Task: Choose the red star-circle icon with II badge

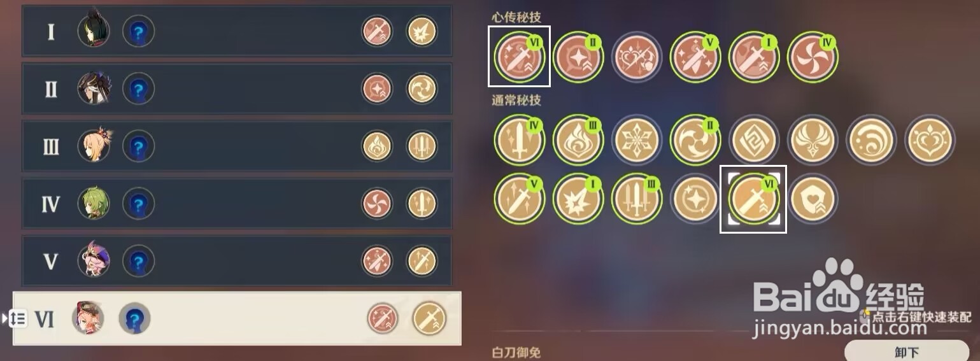Action: [x=578, y=57]
